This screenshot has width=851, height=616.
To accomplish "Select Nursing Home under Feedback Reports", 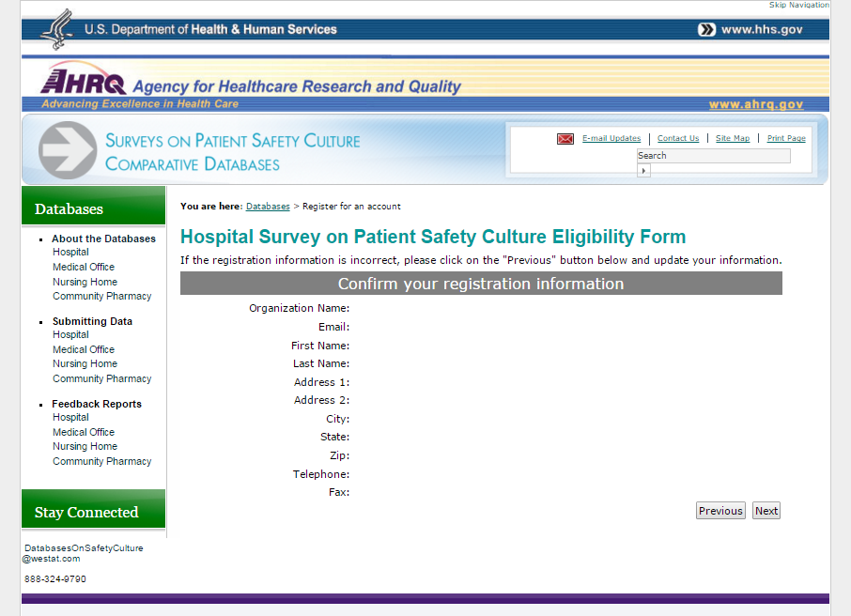I will tap(85, 447).
